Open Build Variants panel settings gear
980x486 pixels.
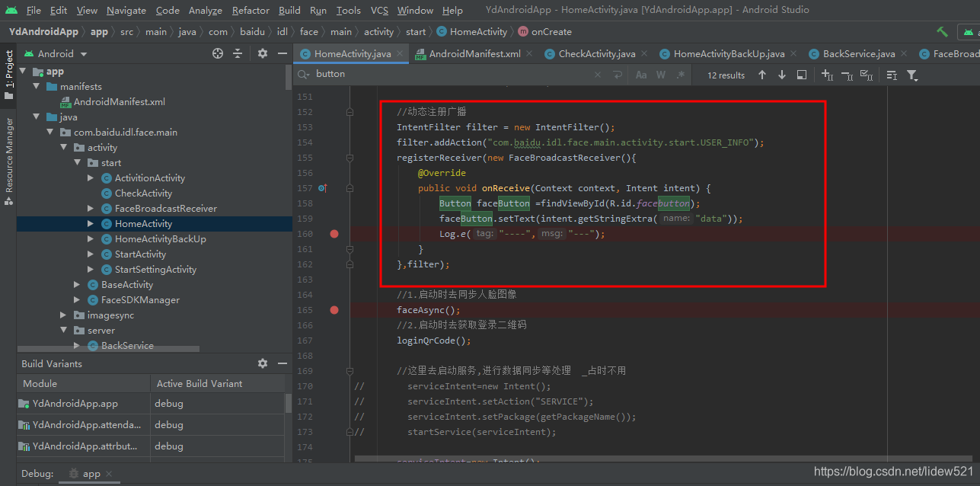point(263,363)
